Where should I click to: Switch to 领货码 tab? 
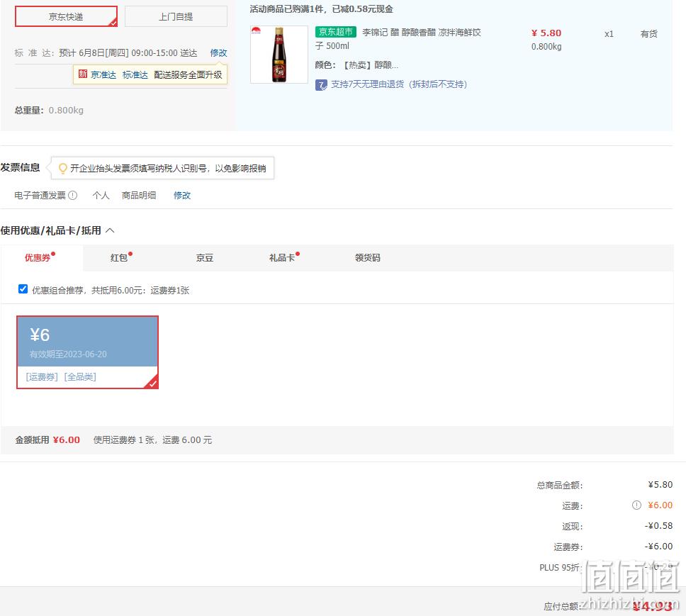tap(368, 258)
